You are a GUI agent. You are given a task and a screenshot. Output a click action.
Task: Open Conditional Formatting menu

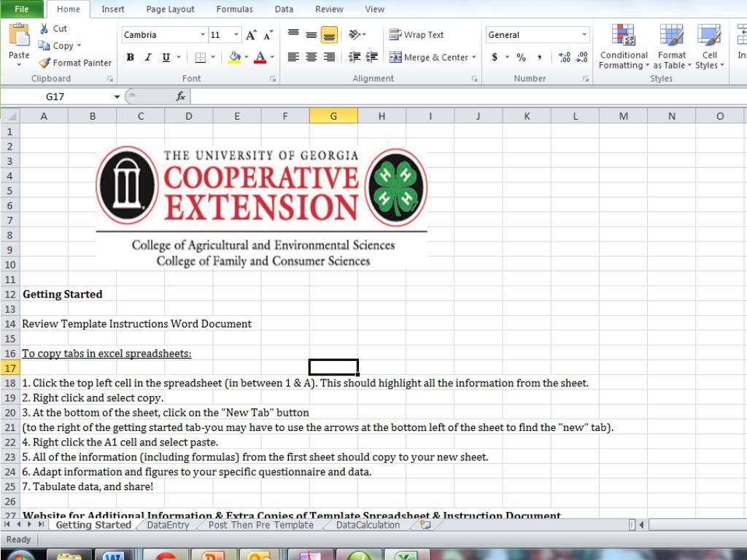[x=624, y=47]
